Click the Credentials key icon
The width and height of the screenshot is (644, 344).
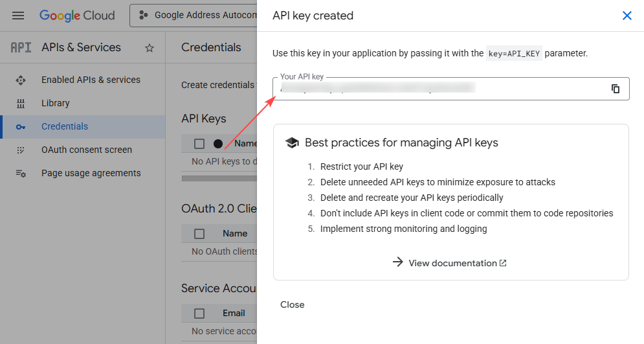[x=21, y=127]
